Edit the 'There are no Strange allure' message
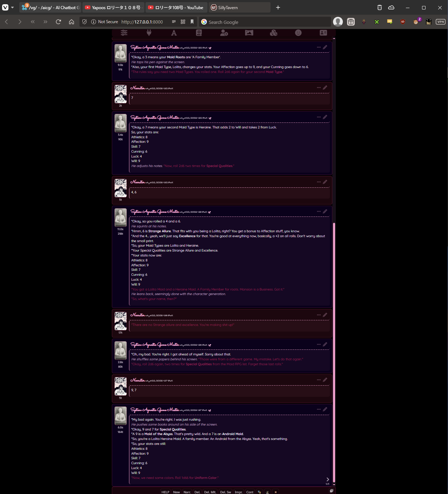 tap(325, 315)
